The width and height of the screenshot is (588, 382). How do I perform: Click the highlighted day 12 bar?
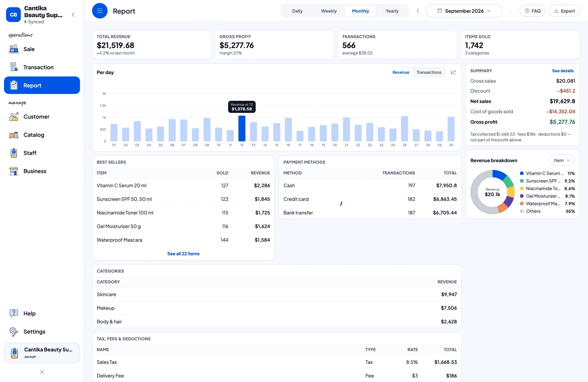[x=242, y=128]
